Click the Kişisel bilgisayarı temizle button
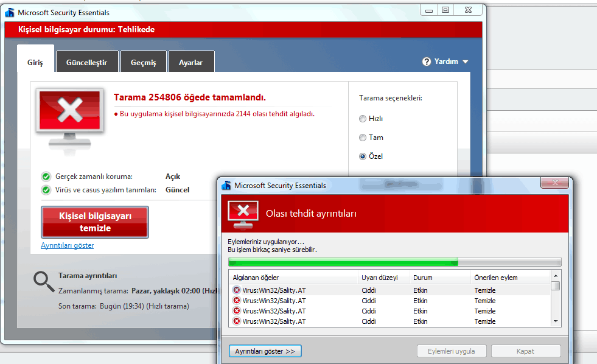 tap(95, 222)
